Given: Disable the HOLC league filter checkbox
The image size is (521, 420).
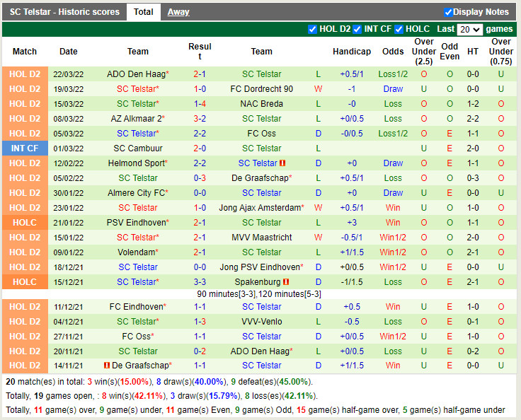Looking at the screenshot, I should pos(399,29).
